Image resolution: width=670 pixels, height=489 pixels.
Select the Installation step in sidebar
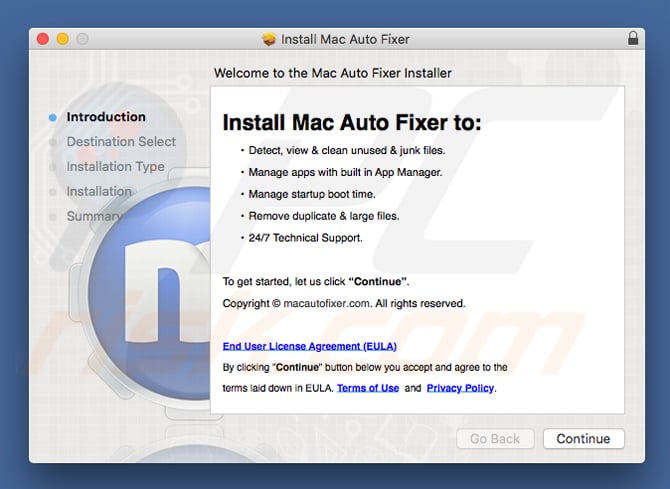click(x=99, y=191)
